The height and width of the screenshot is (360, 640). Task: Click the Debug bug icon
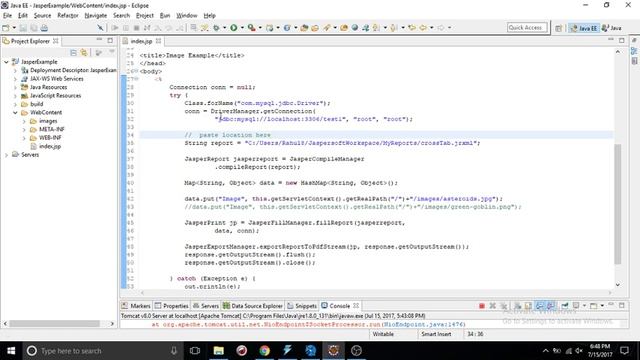click(x=216, y=28)
